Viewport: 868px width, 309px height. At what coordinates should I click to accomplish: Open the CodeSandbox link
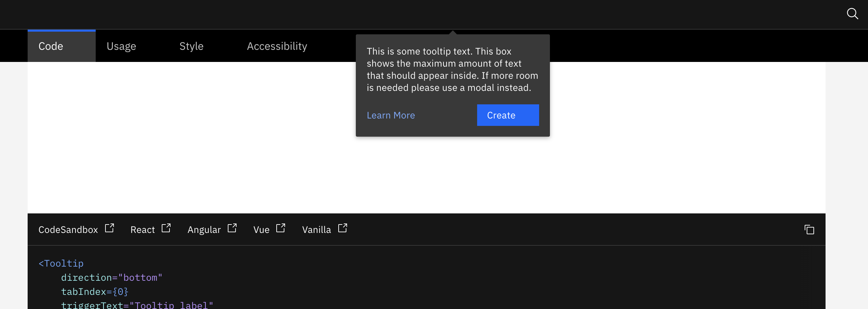pyautogui.click(x=68, y=230)
